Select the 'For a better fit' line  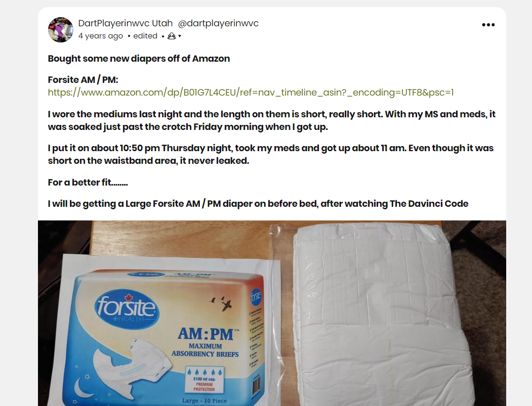pos(88,183)
